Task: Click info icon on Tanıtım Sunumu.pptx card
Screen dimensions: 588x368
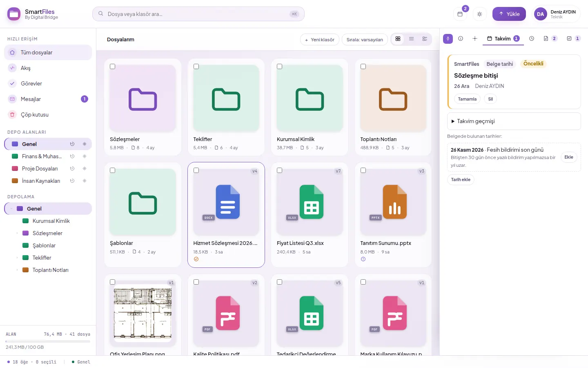Action: point(363,259)
